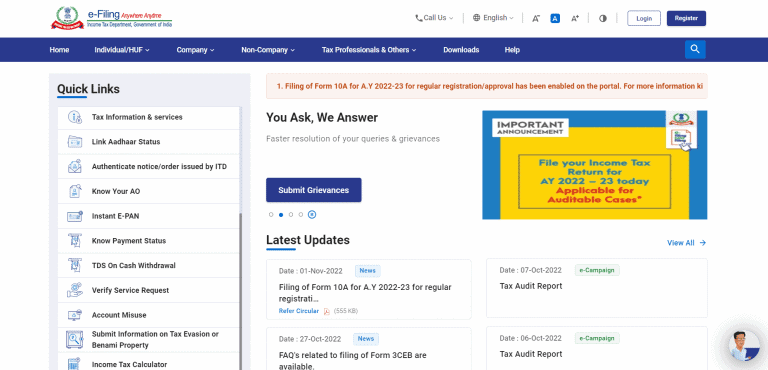Open the blue search icon button
This screenshot has width=768, height=370.
click(695, 49)
